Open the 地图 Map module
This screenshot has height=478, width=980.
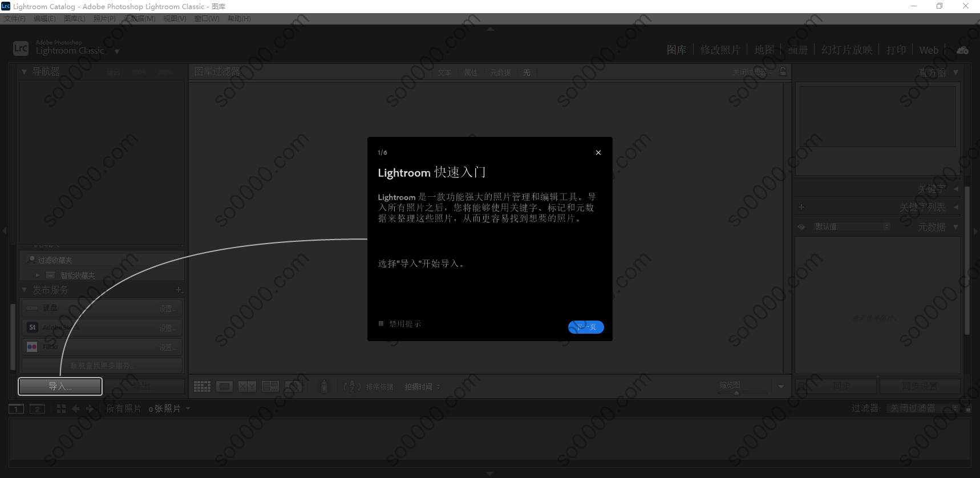click(x=764, y=50)
